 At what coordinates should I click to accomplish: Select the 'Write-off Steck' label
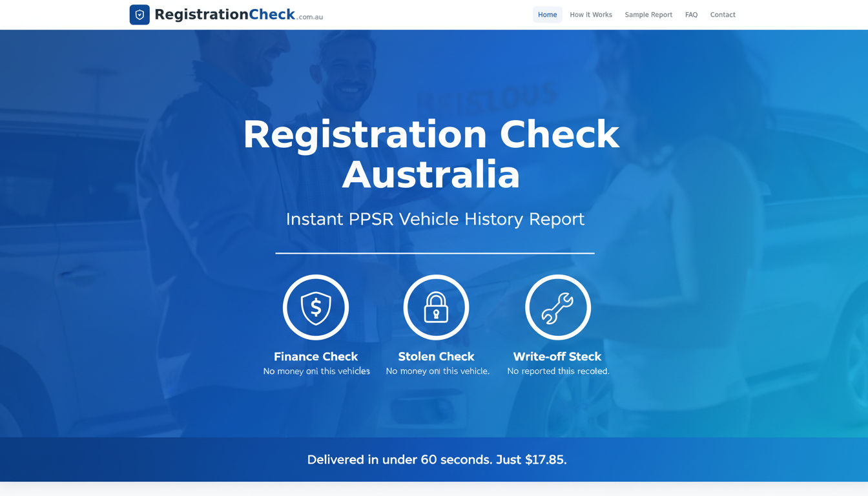pyautogui.click(x=557, y=356)
